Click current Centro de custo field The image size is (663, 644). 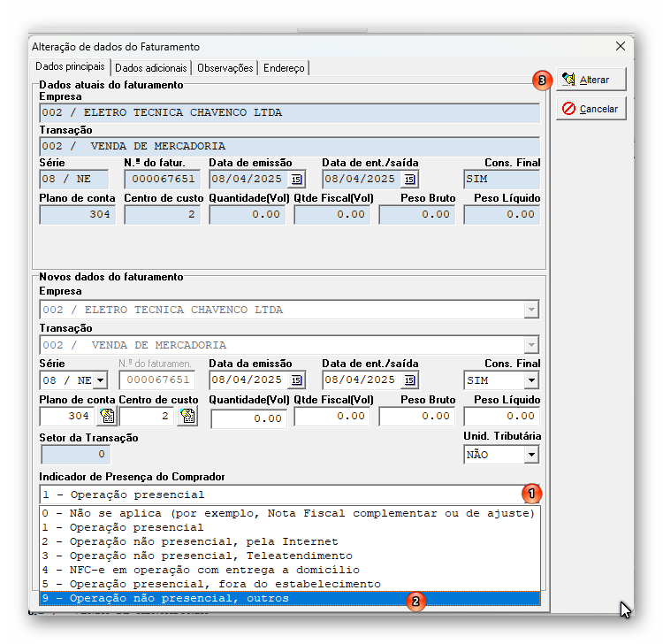[163, 215]
